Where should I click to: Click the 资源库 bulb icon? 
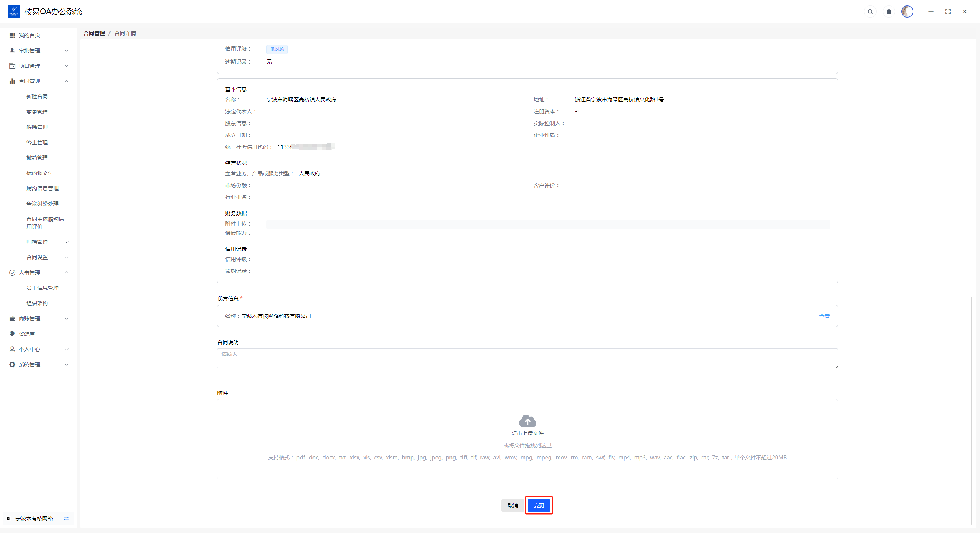click(12, 334)
